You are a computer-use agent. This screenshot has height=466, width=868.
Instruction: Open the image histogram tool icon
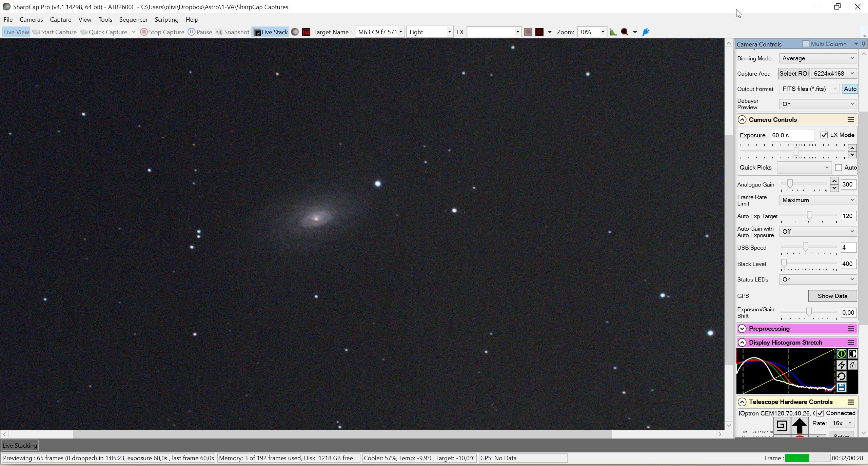(613, 32)
